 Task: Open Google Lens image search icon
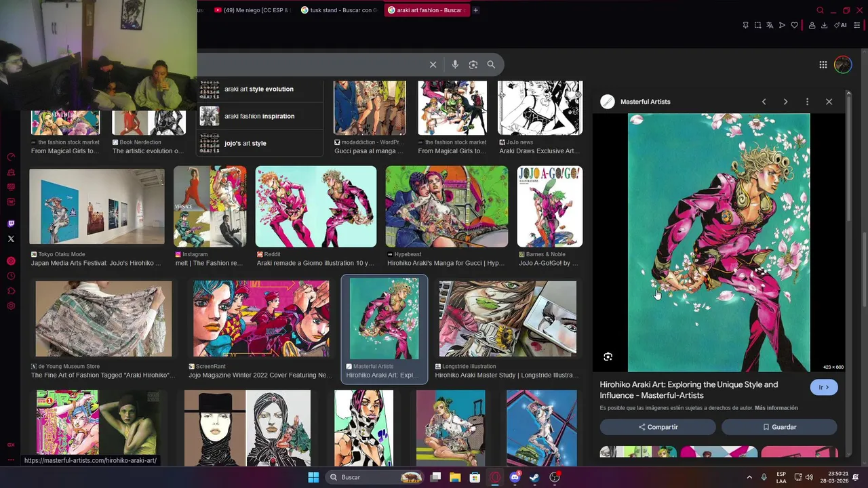(x=473, y=64)
